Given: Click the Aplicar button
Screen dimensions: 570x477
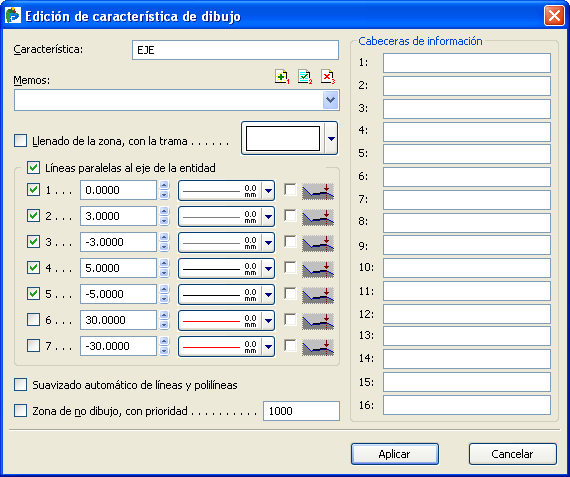Looking at the screenshot, I should pos(395,454).
